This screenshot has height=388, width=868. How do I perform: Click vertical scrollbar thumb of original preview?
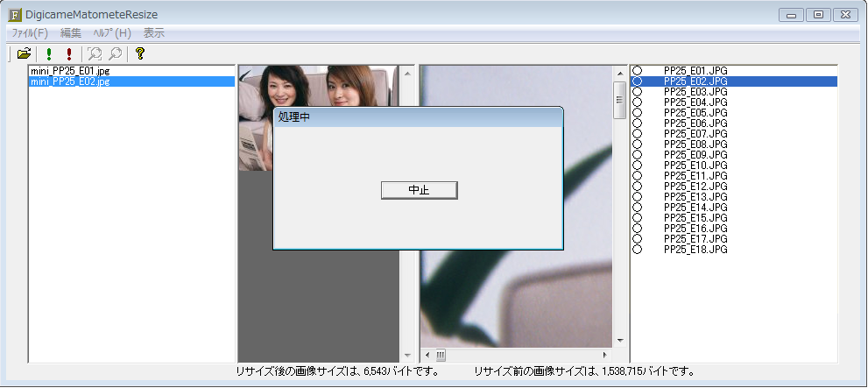(x=620, y=100)
